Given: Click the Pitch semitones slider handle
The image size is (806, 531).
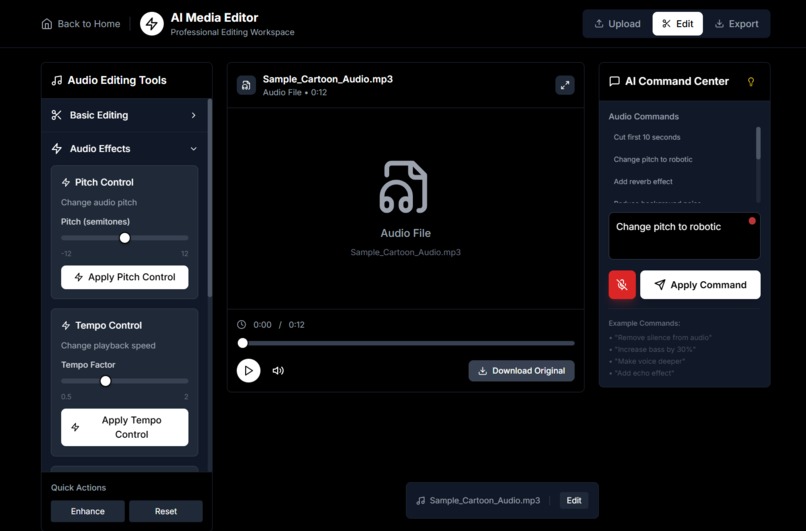Looking at the screenshot, I should click(125, 238).
